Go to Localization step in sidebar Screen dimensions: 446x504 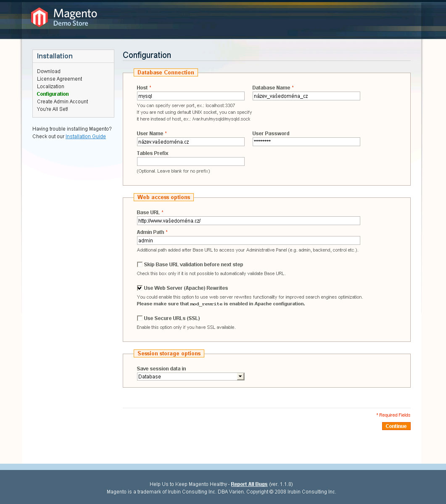pyautogui.click(x=50, y=87)
